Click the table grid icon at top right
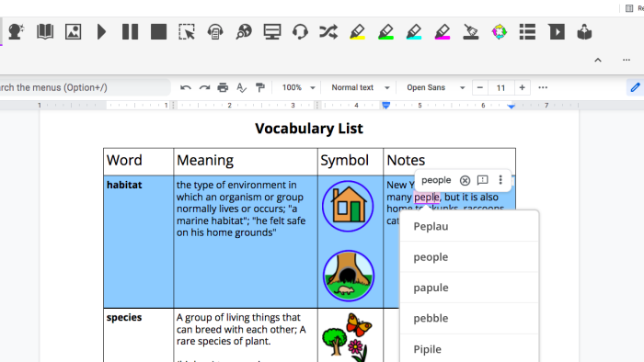Screen dimensions: 644x362 point(629,8)
